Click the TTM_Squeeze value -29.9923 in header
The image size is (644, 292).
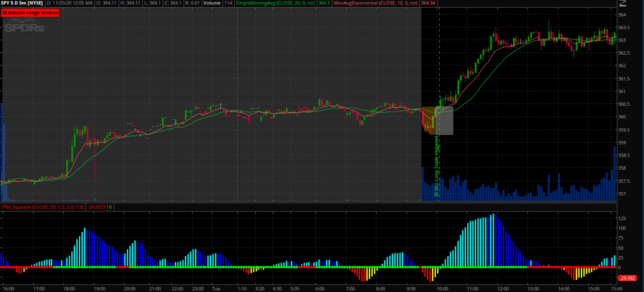point(97,207)
